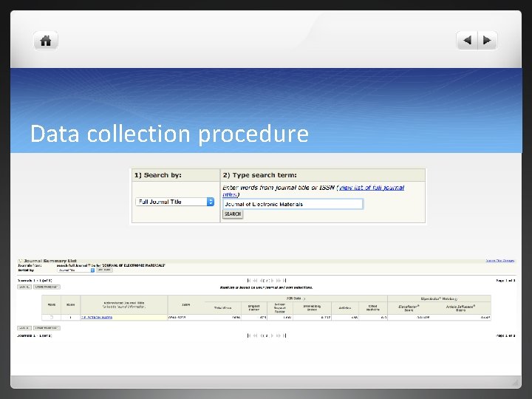Tick the Mark checkbox in the journal row
Image resolution: width=532 pixels, height=399 pixels.
[52, 317]
